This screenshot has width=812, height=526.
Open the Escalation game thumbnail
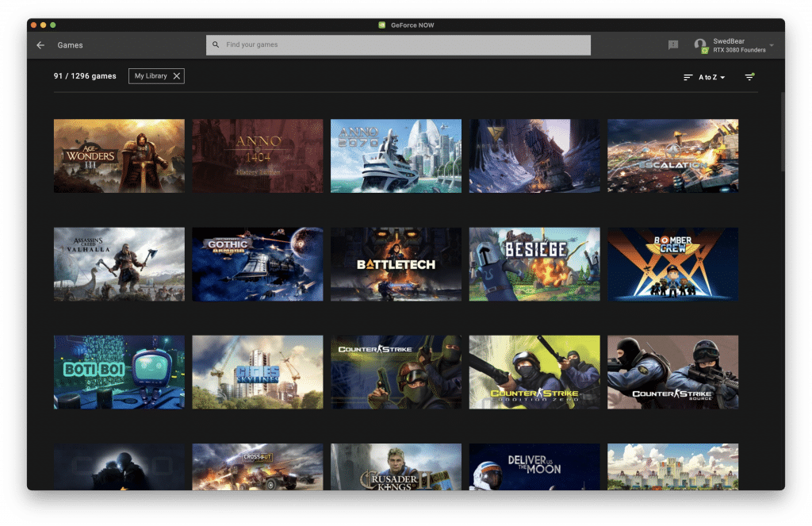tap(672, 156)
